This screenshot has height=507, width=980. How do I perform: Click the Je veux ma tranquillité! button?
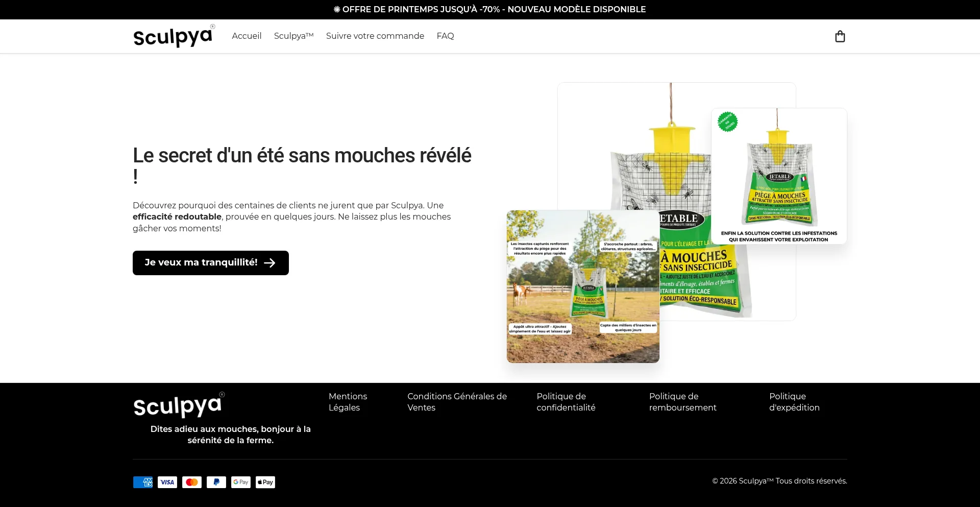tap(211, 263)
